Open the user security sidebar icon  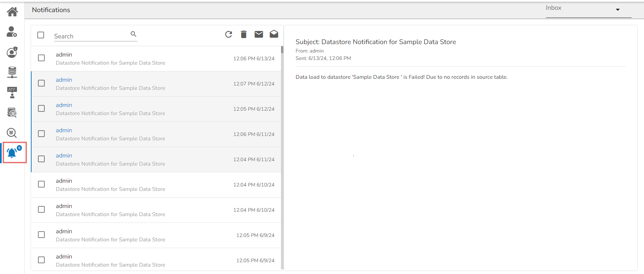tap(12, 52)
